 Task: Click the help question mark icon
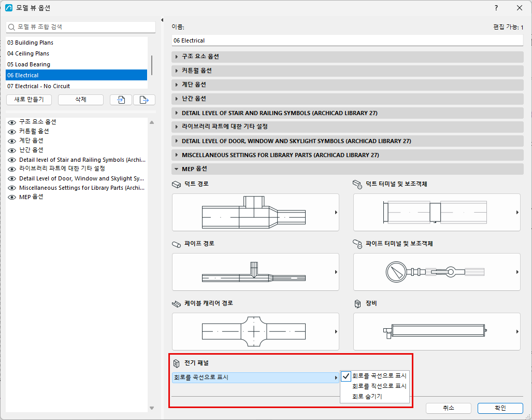(x=496, y=8)
